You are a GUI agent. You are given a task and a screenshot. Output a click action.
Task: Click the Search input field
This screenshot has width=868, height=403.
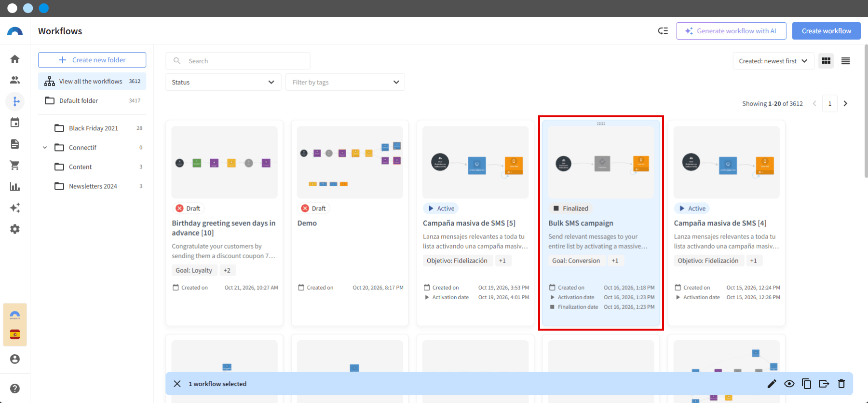coord(238,61)
